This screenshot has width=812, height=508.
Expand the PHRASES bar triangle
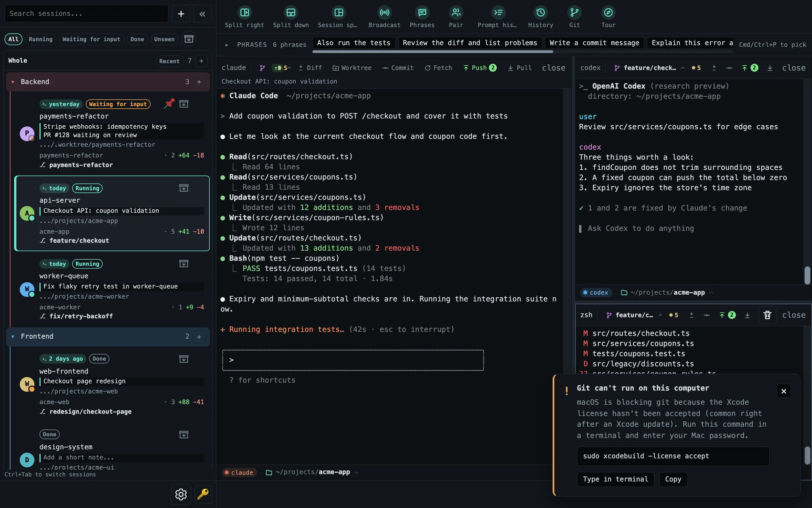[x=227, y=45]
